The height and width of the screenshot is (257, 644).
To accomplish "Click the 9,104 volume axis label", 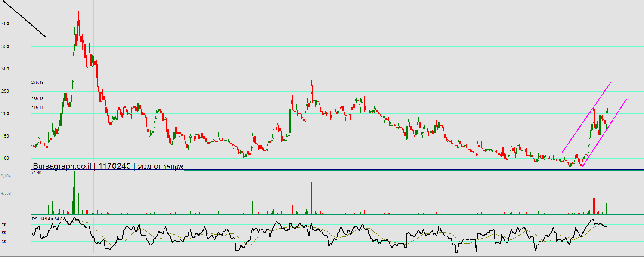I will [6, 176].
